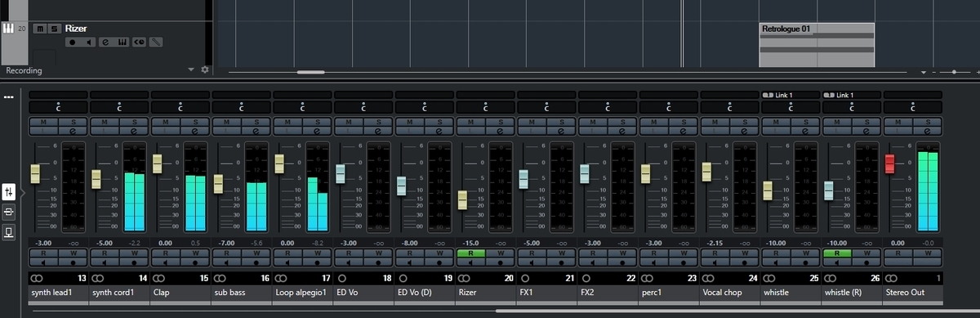Enable Read automation on the Loop alpegio1 channel
This screenshot has width=980, height=318.
(x=287, y=254)
